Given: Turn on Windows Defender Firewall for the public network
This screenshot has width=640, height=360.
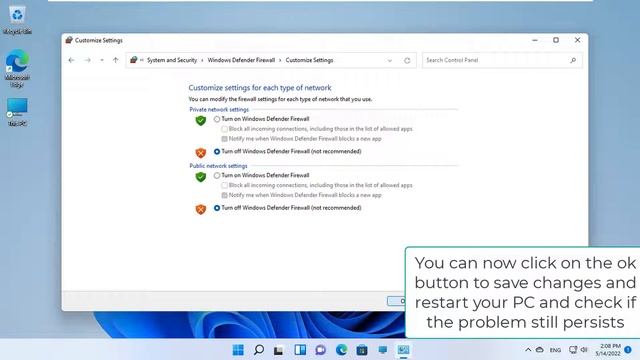Looking at the screenshot, I should [217, 176].
